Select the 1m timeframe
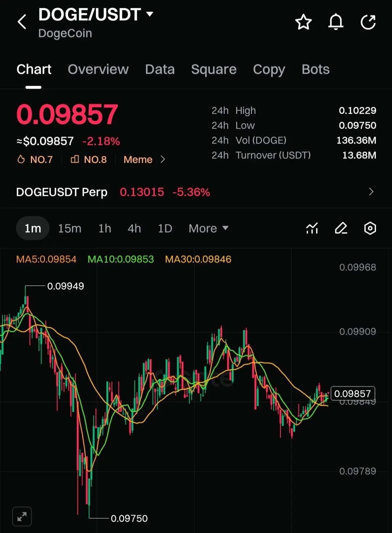The width and height of the screenshot is (392, 533). tap(33, 228)
